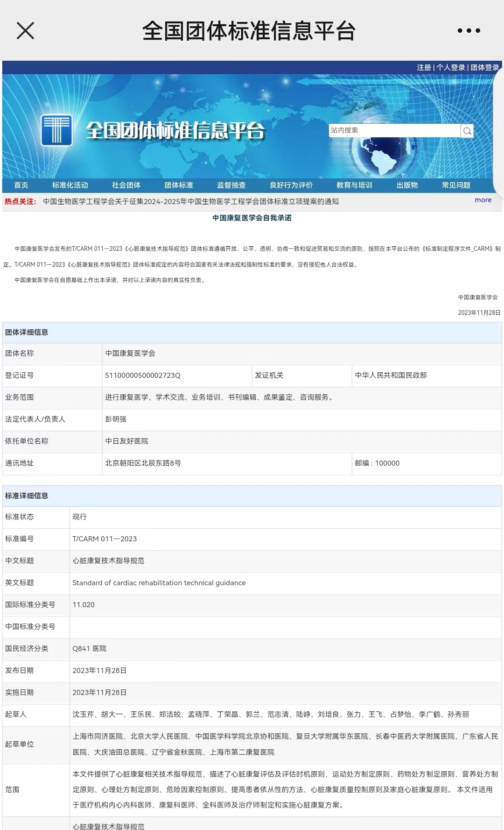
Task: Open the 常见问题 menu item
Action: coord(456,185)
